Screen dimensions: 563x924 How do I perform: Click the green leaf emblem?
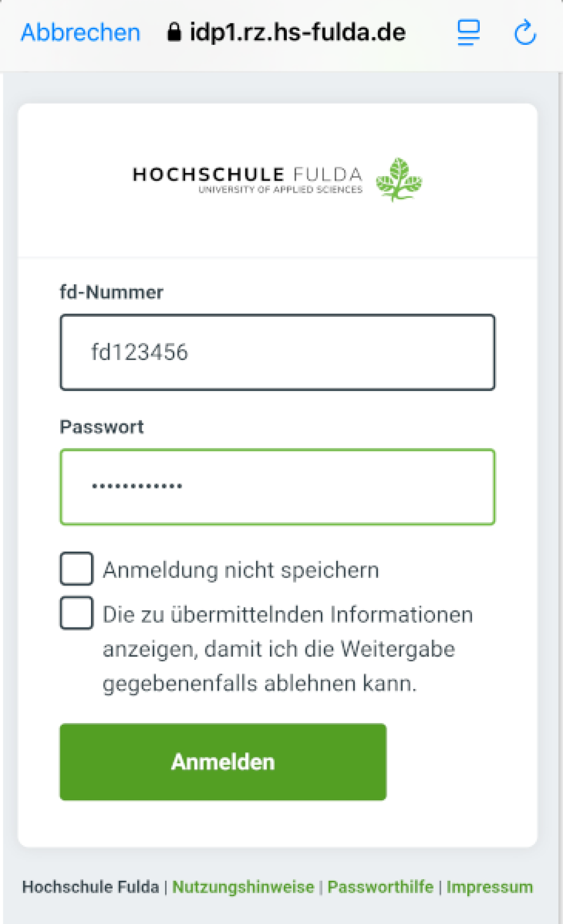click(398, 180)
